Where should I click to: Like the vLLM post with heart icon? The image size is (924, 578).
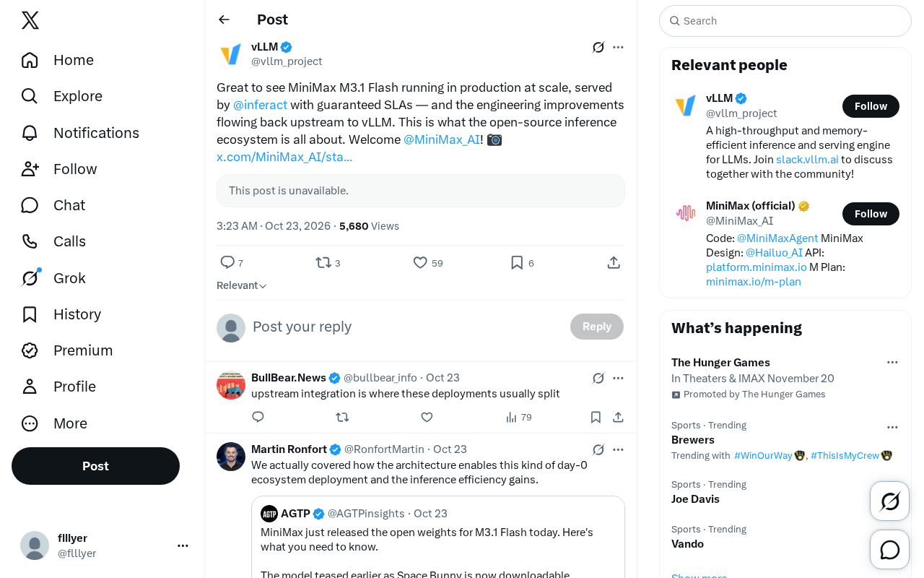coord(420,263)
